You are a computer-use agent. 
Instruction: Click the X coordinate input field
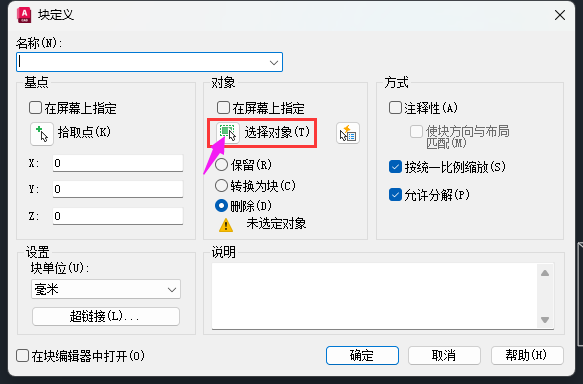(x=118, y=163)
